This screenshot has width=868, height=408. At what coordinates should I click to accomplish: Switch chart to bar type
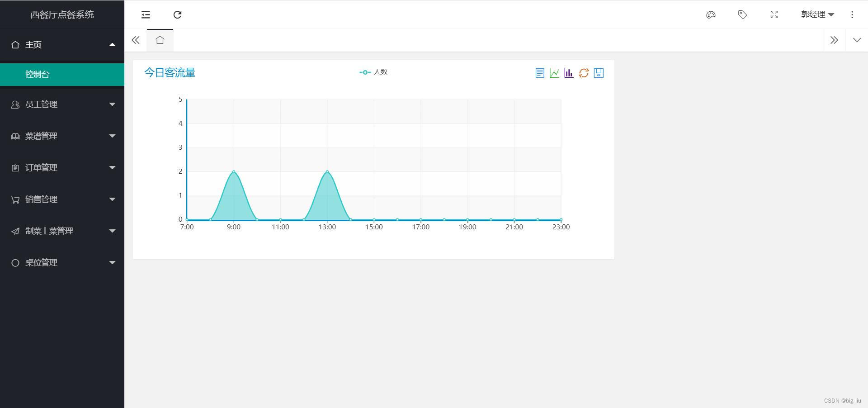569,73
